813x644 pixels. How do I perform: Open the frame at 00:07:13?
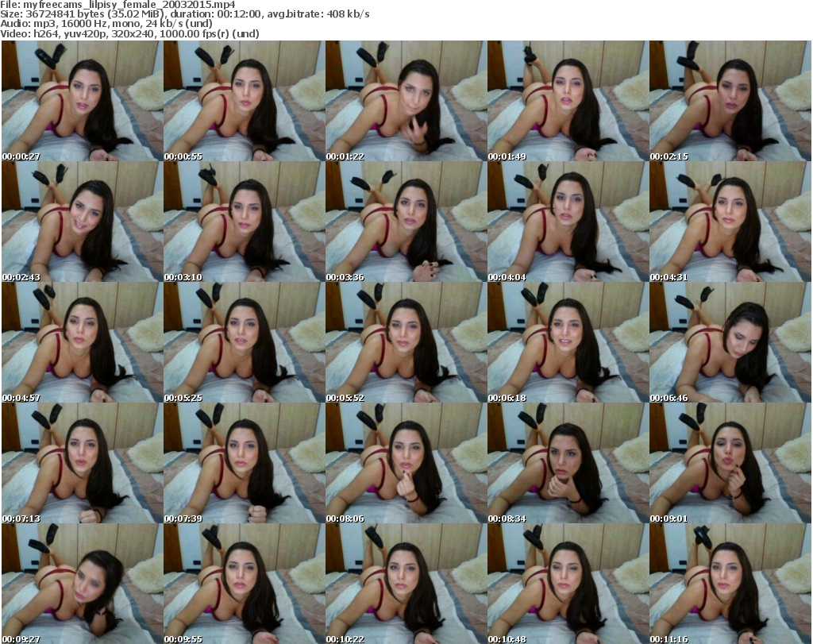click(x=81, y=463)
